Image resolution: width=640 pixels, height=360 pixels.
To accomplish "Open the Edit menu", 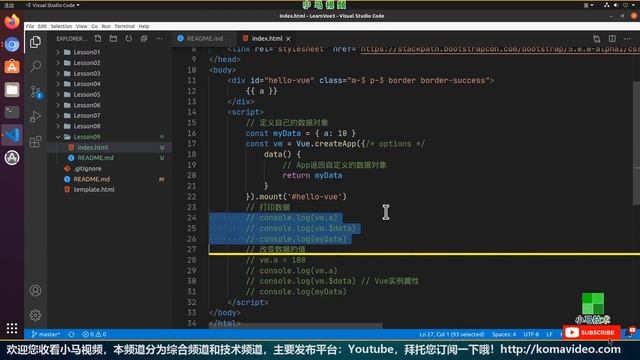I will click(x=42, y=26).
